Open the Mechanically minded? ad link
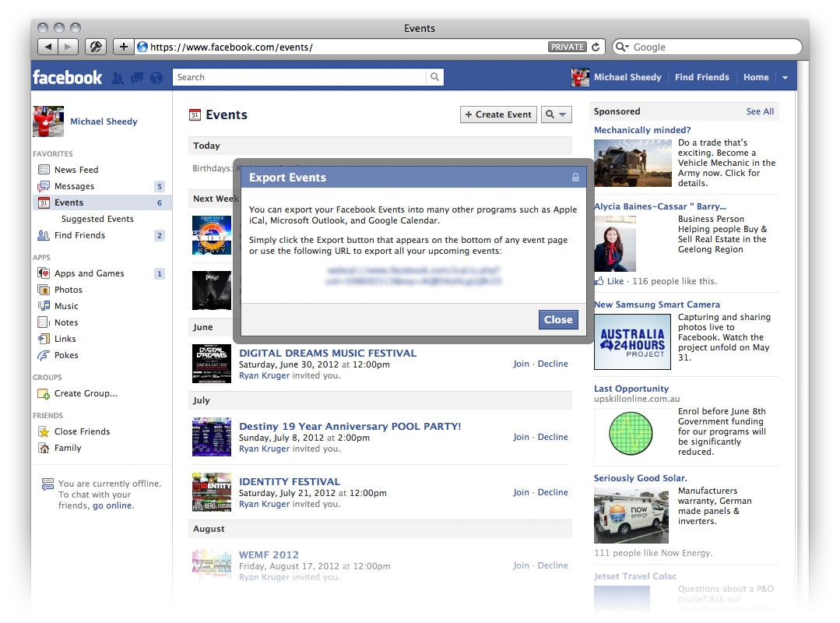This screenshot has height=623, width=840. tap(641, 130)
